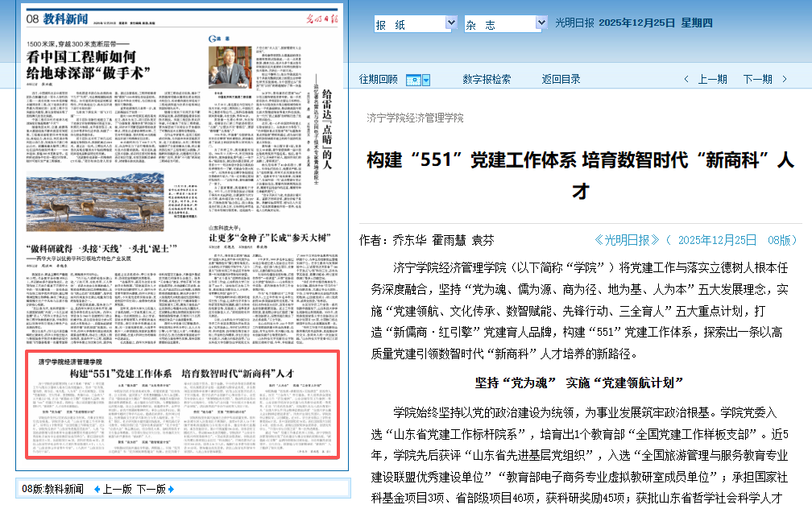The height and width of the screenshot is (509, 812).
Task: Go to next issue via 下一期
Action: click(x=757, y=79)
